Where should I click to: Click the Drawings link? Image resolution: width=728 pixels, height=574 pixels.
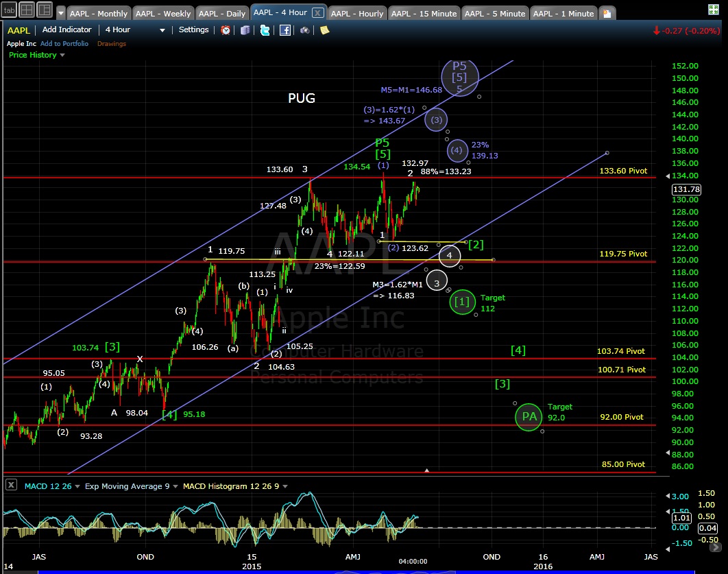[112, 44]
